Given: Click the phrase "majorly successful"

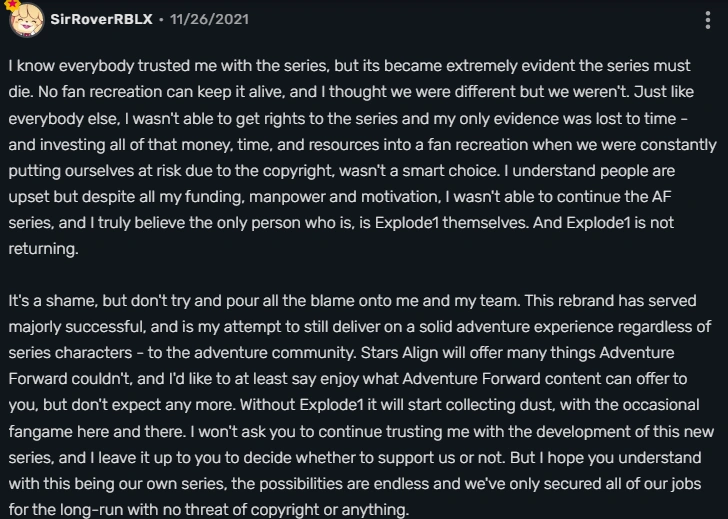Looking at the screenshot, I should (68, 326).
